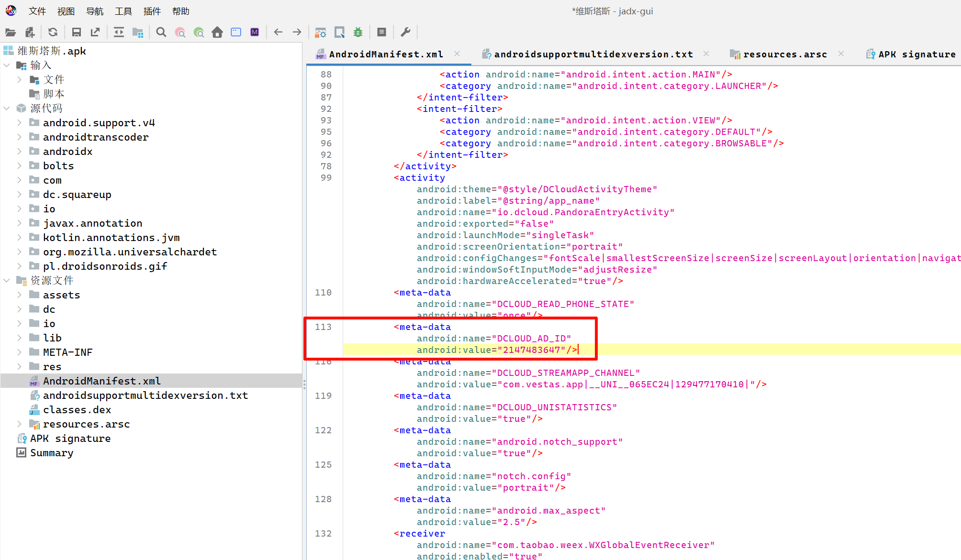The height and width of the screenshot is (560, 961).
Task: Click the reload refresh icon
Action: [53, 32]
